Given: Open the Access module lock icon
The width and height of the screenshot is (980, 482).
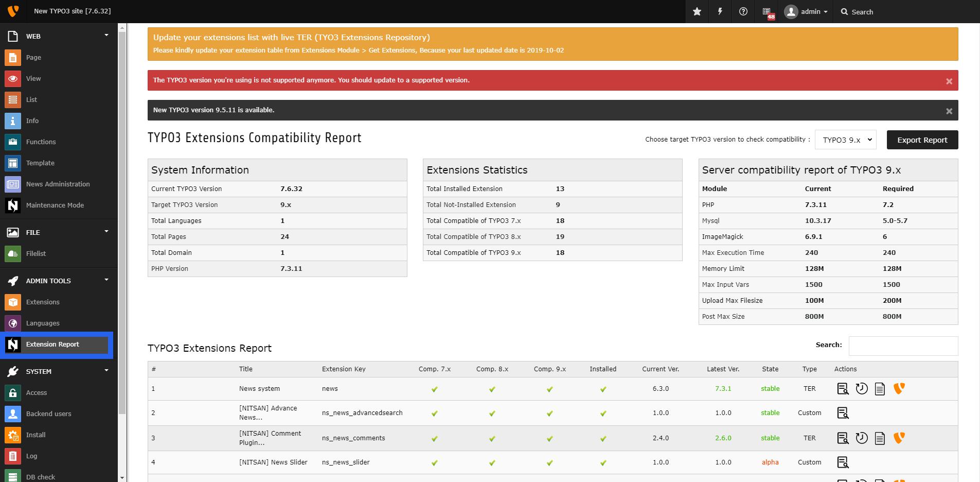Looking at the screenshot, I should pyautogui.click(x=13, y=392).
